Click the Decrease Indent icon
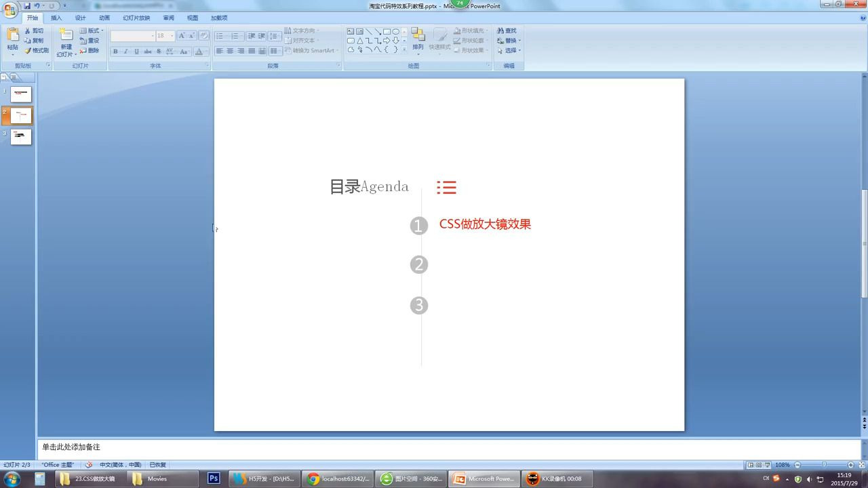The height and width of the screenshot is (488, 868). tap(252, 36)
